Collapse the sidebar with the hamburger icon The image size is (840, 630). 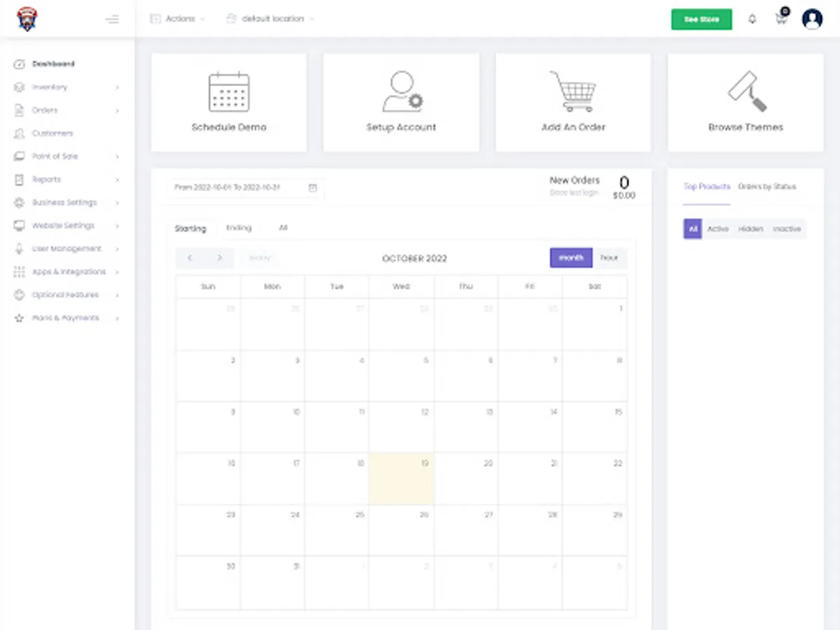(x=112, y=19)
